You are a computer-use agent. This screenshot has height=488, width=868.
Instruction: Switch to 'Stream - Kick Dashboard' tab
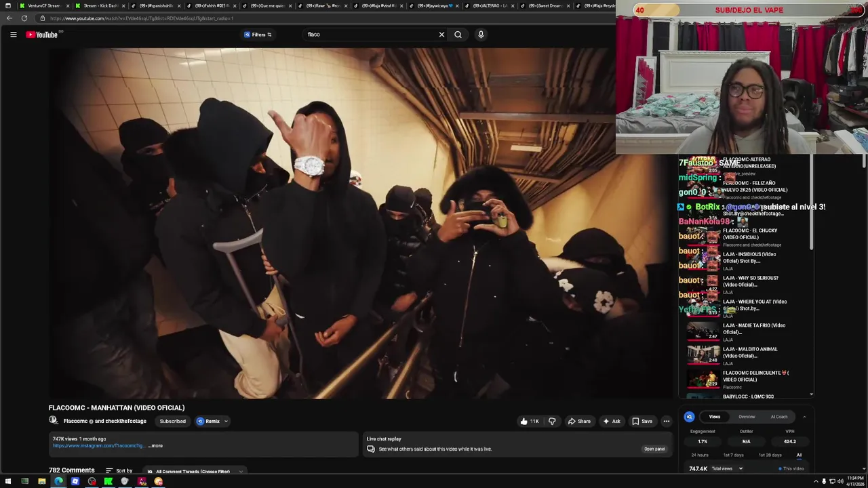click(100, 5)
